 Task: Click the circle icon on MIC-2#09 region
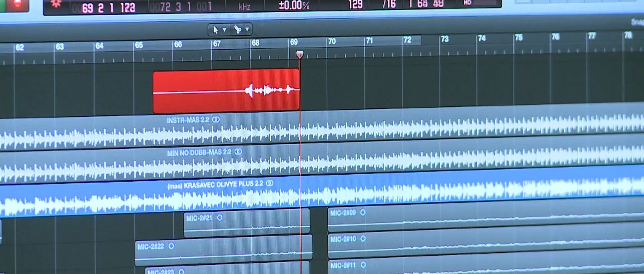pyautogui.click(x=363, y=212)
